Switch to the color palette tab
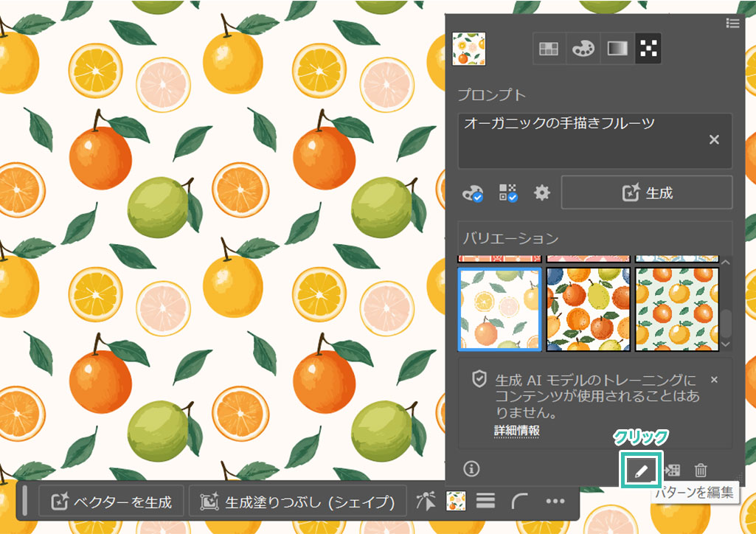The width and height of the screenshot is (756, 534). coord(583,49)
